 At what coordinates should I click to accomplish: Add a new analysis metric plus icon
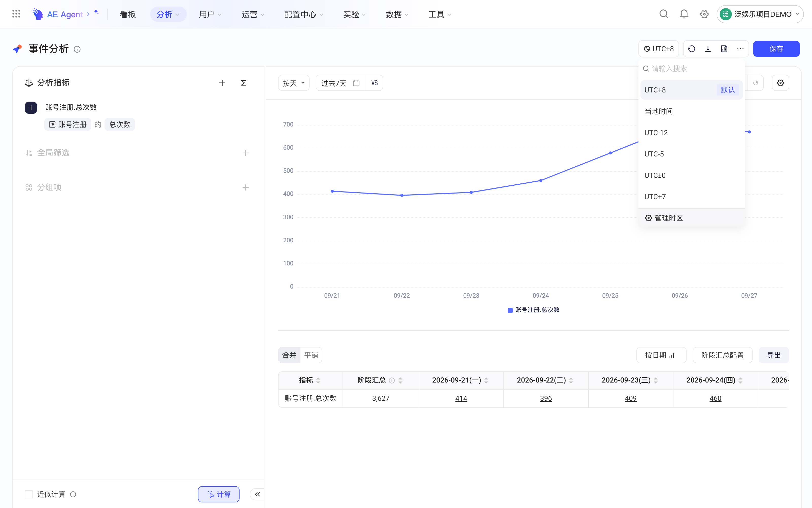pos(222,83)
